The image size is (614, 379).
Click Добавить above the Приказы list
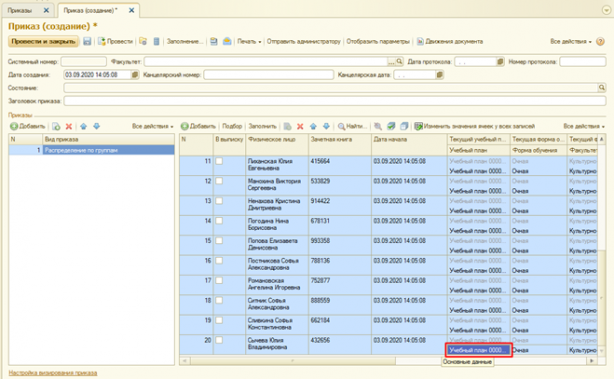click(x=27, y=126)
